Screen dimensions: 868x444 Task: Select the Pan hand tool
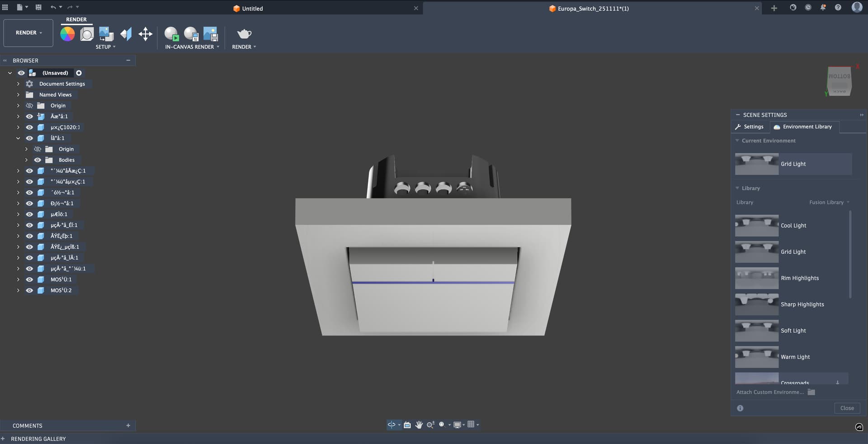coord(419,425)
